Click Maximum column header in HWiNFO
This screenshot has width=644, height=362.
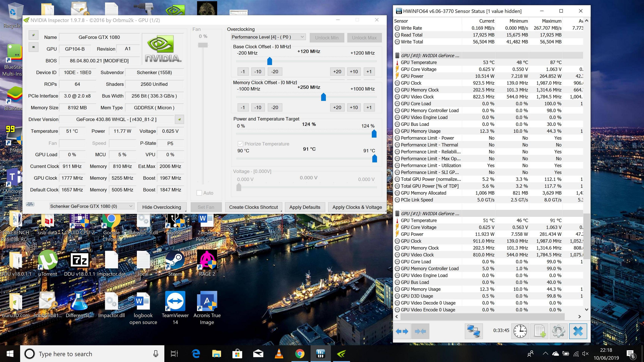click(545, 21)
